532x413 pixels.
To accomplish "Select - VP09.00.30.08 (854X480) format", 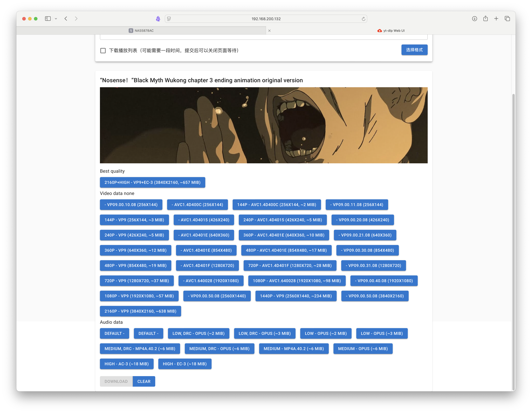I will click(368, 251).
